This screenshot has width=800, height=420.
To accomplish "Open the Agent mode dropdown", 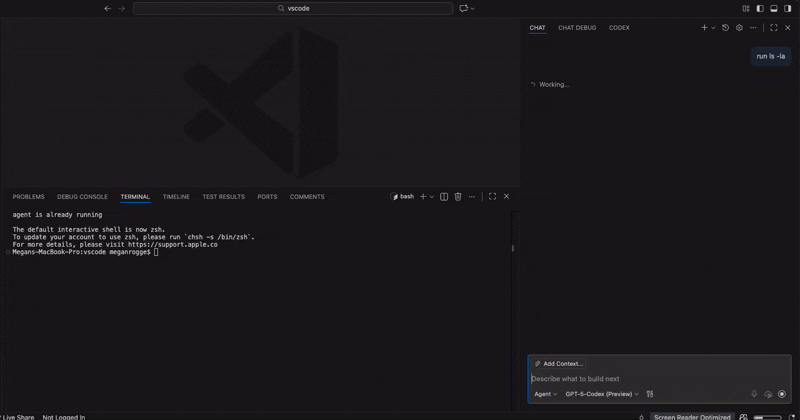I will click(545, 394).
